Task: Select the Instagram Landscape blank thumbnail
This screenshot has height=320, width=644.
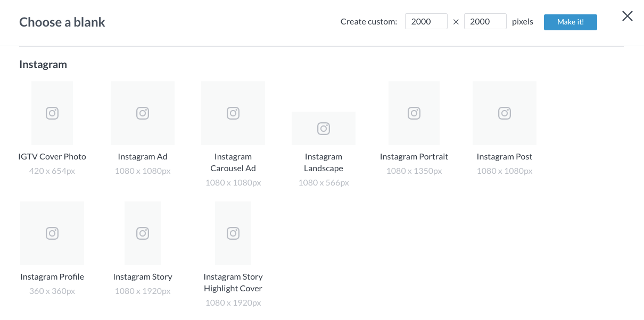Action: pos(324,129)
